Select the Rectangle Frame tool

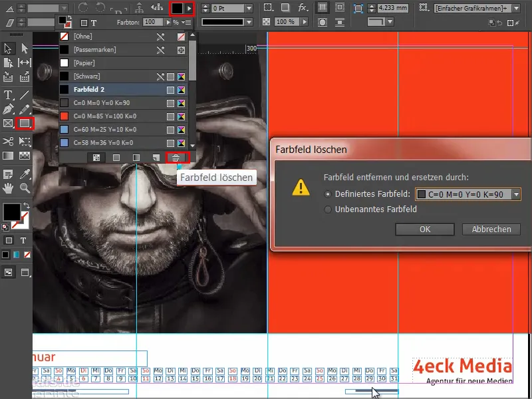pos(8,123)
